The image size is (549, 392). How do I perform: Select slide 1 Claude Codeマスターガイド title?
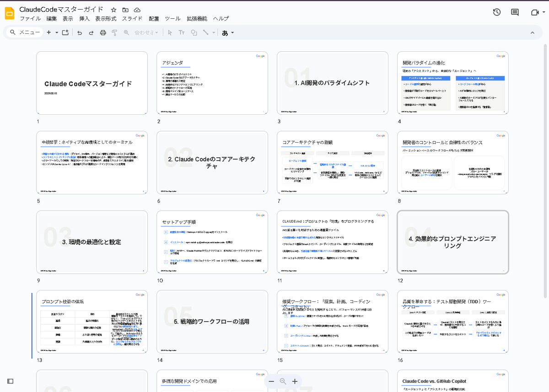pos(92,83)
